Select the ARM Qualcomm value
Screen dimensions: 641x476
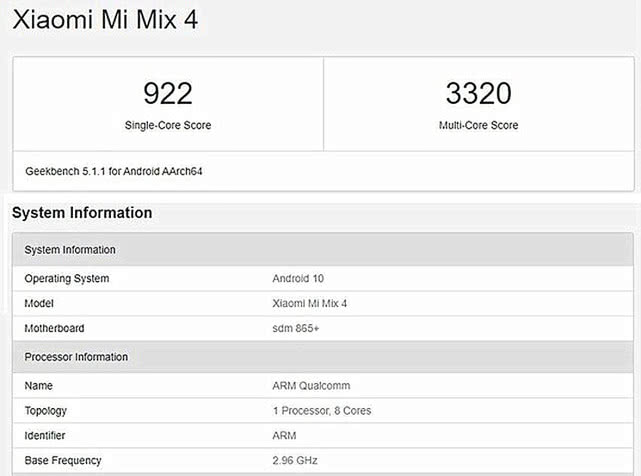(311, 386)
